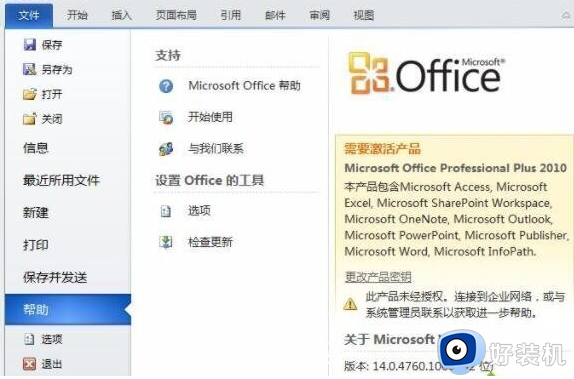
Task: Click 'Microsoft Office Professional Plus 2010' text
Action: (455, 168)
